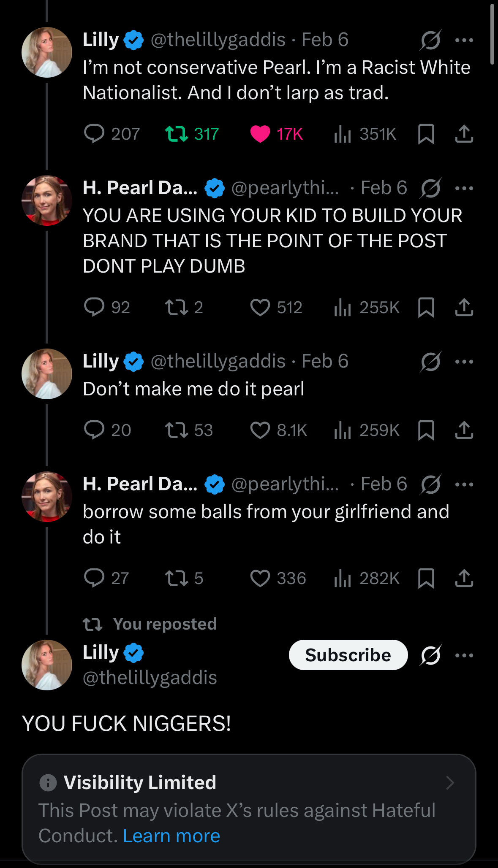Image resolution: width=498 pixels, height=868 pixels.
Task: Repost the post with 53 reposts
Action: coord(176,430)
